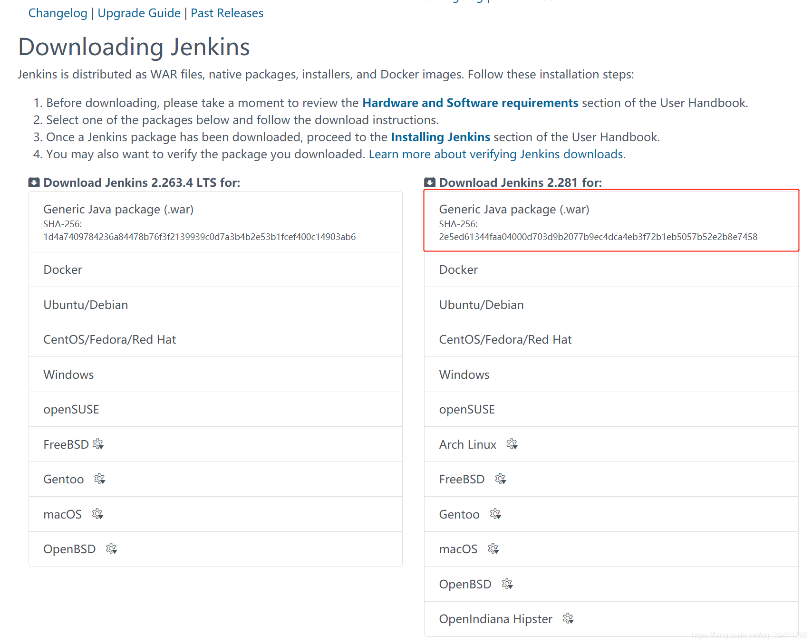Click the download icon beside Jenkins 2.281 heading
Image resolution: width=812 pixels, height=644 pixels.
[429, 182]
